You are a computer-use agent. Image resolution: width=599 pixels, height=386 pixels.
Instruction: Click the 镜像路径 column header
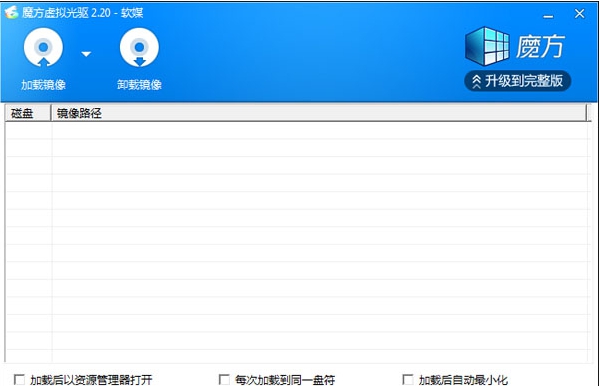[x=319, y=113]
